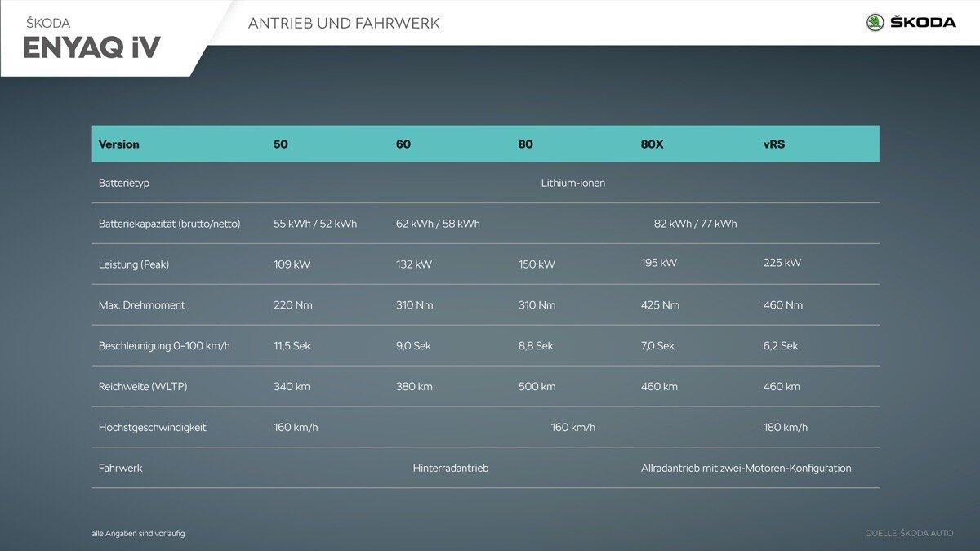Screen dimensions: 980x551
Task: Click the Reichweite (WLTP) row label
Action: 143,387
